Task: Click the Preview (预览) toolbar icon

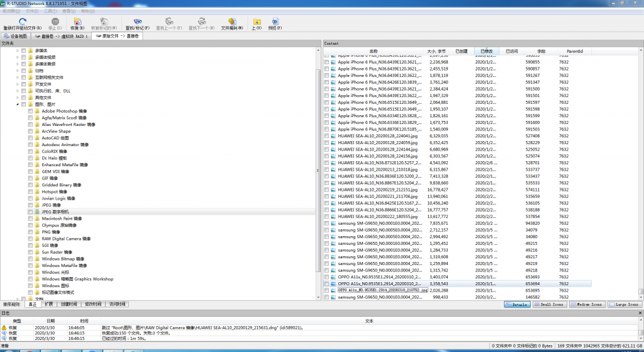Action: point(275,22)
